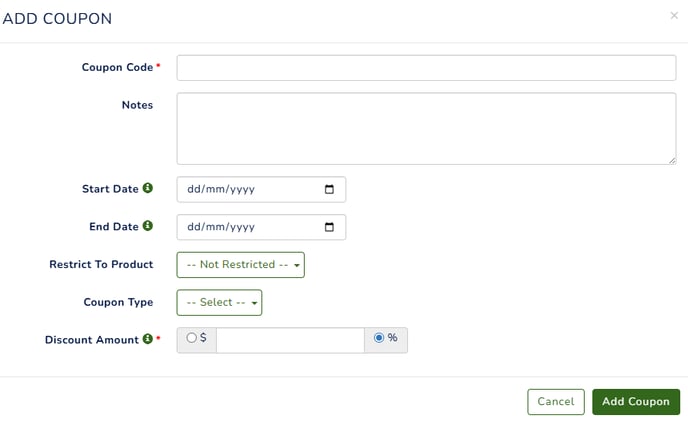Screen dimensions: 688x422
Task: Click the End Date info icon
Action: point(148,226)
